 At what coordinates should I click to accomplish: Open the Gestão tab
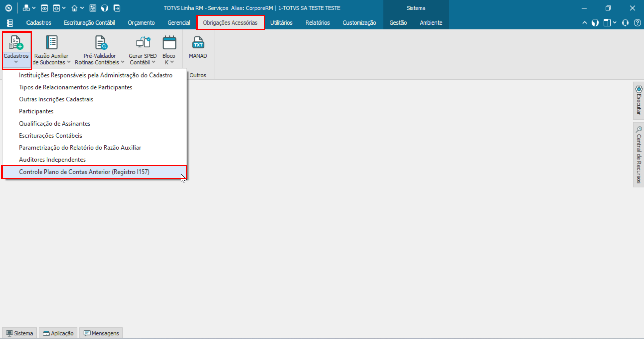point(398,23)
